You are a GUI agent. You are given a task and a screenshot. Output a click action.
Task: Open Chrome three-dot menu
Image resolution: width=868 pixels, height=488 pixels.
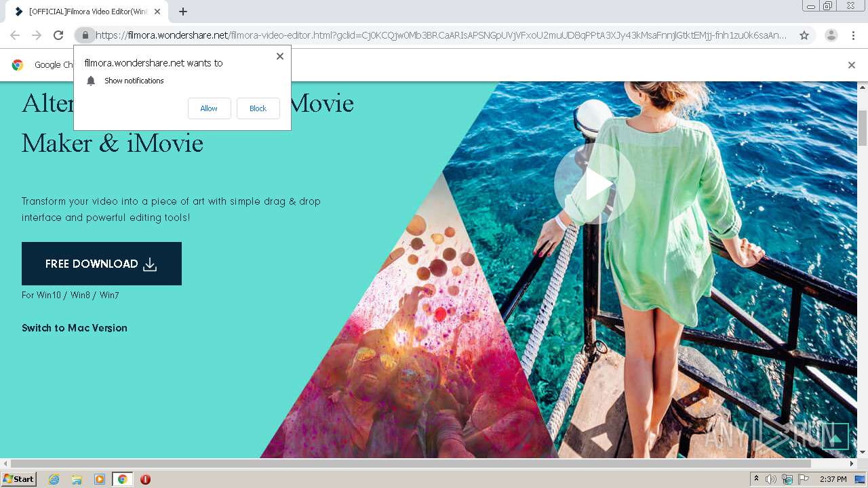(853, 35)
